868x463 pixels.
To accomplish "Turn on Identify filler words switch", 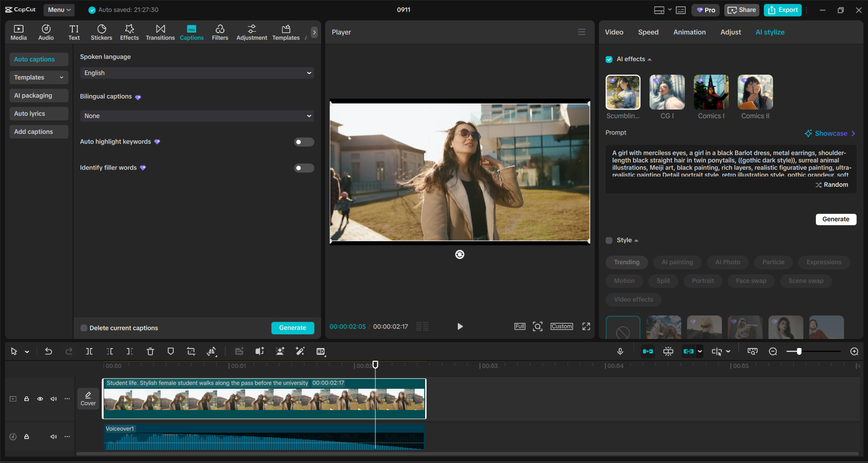I will [304, 168].
